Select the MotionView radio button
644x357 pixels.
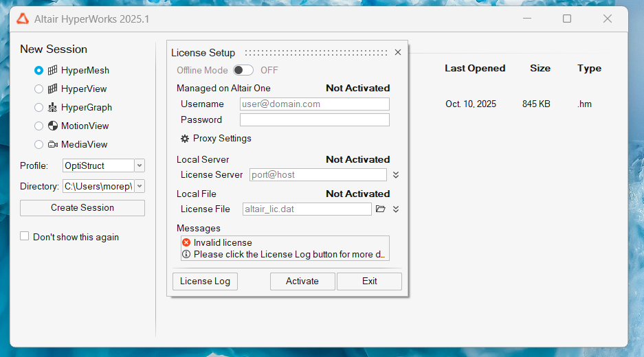click(38, 126)
